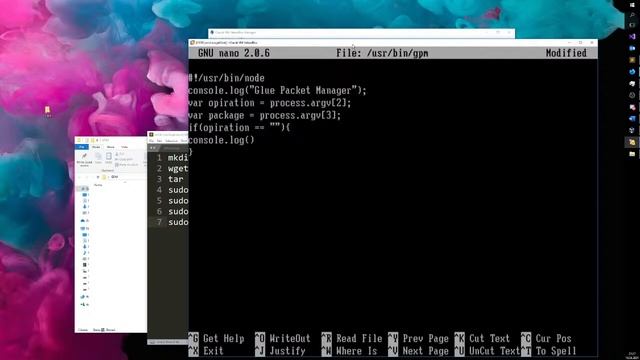Open the Windows Start button

point(632,4)
